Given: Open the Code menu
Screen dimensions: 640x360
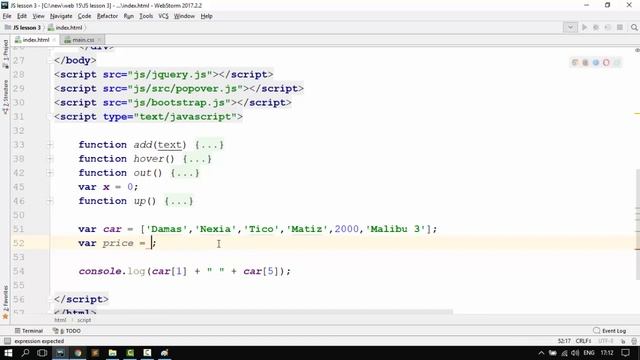Looking at the screenshot, I should (x=84, y=16).
